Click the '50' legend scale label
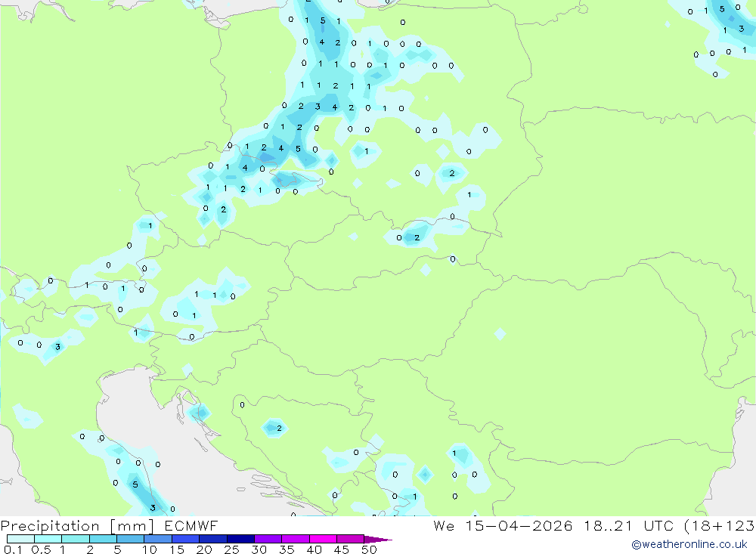Image resolution: width=756 pixels, height=554 pixels. [x=369, y=549]
